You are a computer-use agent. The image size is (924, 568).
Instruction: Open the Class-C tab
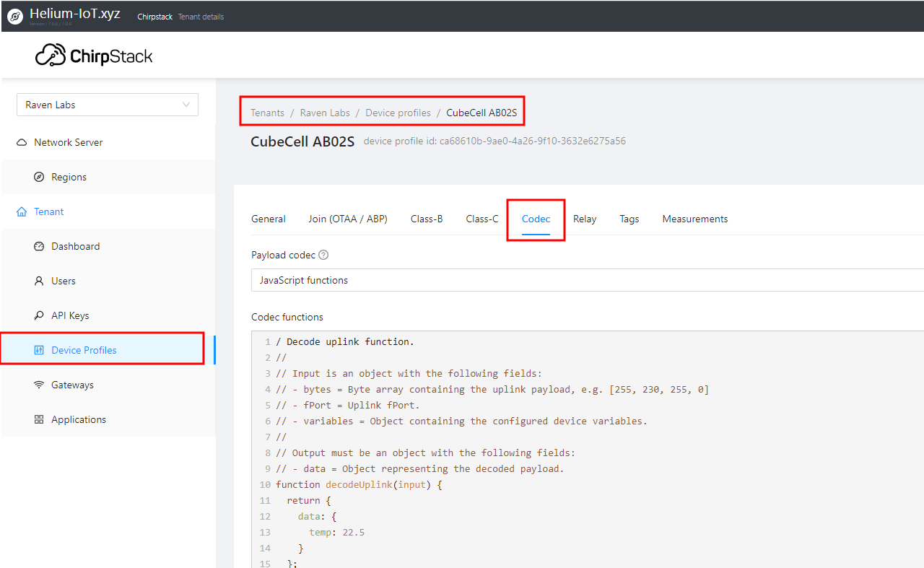(x=481, y=219)
